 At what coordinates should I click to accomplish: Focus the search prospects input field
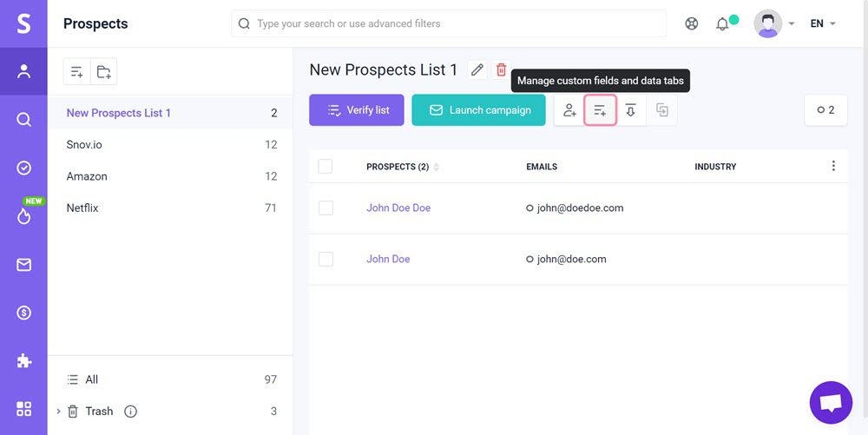coord(451,23)
